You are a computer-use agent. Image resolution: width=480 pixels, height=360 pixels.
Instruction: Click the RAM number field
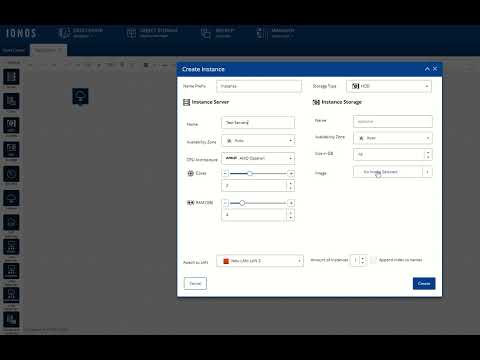tap(254, 215)
